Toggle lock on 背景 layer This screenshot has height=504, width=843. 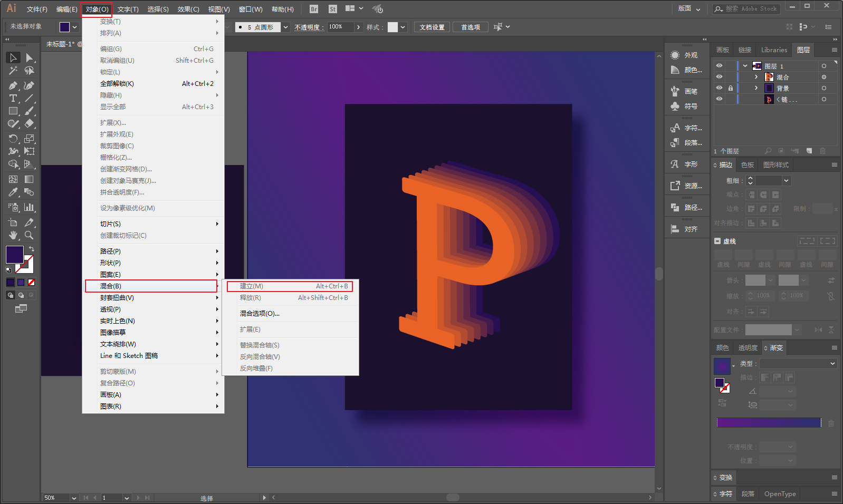tap(731, 88)
